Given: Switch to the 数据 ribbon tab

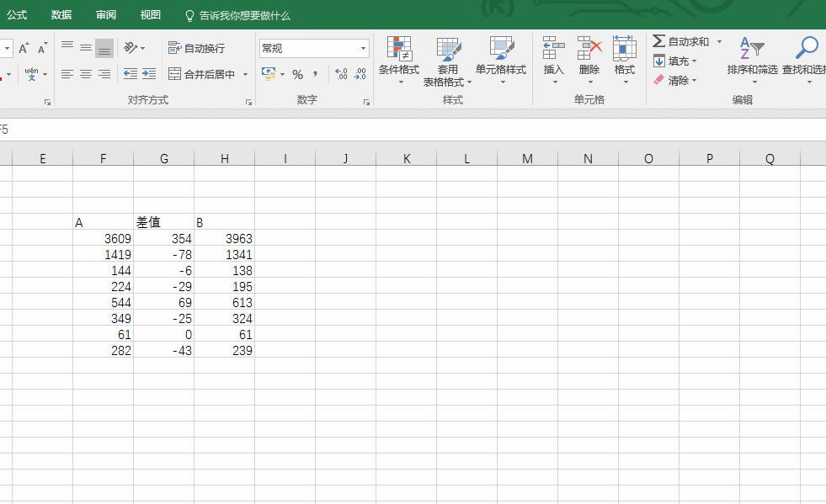Looking at the screenshot, I should [61, 15].
